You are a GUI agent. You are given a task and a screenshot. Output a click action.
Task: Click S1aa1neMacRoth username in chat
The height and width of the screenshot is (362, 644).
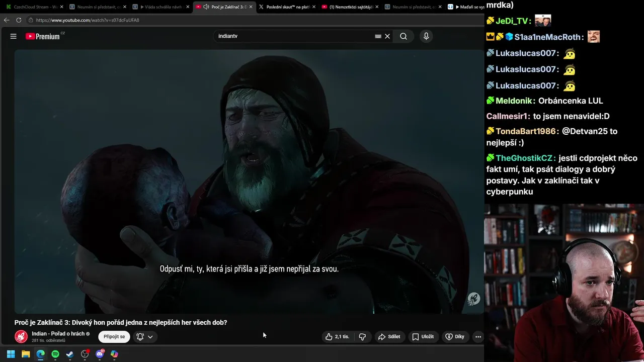tap(547, 37)
